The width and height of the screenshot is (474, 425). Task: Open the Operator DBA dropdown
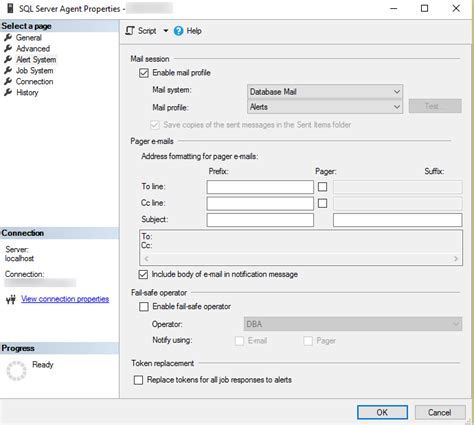click(x=353, y=324)
